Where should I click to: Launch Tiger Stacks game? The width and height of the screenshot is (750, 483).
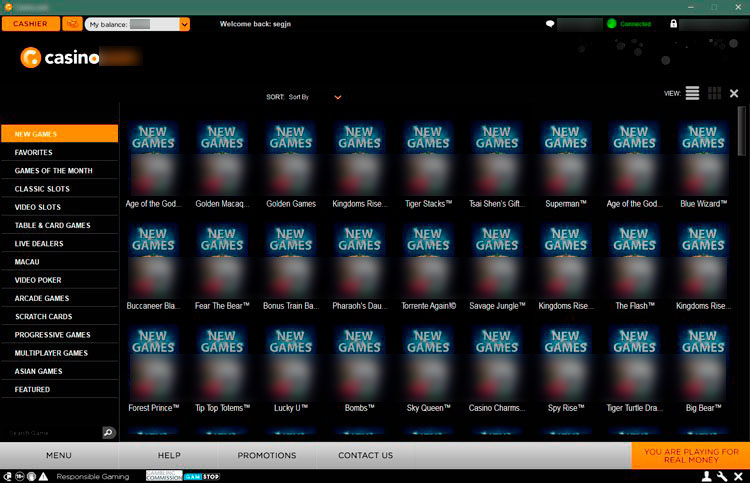coord(428,165)
